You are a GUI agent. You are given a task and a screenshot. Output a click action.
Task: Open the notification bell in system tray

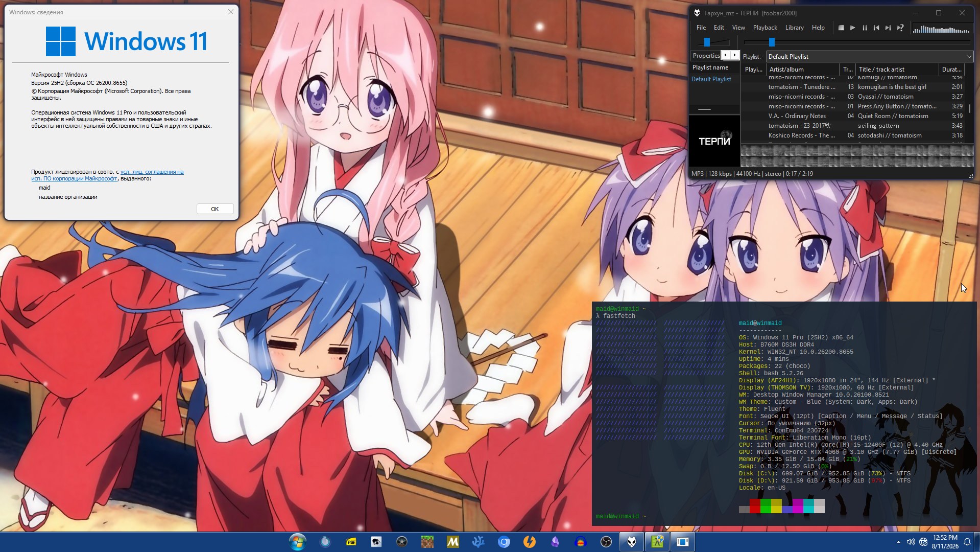pyautogui.click(x=967, y=542)
